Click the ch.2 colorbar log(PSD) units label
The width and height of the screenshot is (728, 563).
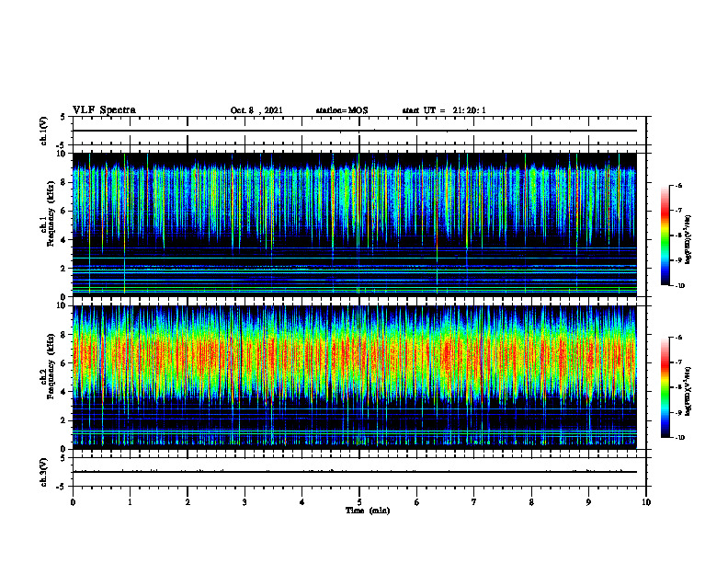(x=688, y=391)
